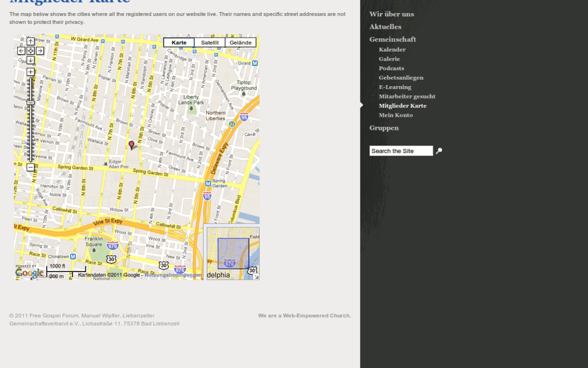Screen dimensions: 588x368
Task: Open the Mein Konto page
Action: [x=396, y=115]
